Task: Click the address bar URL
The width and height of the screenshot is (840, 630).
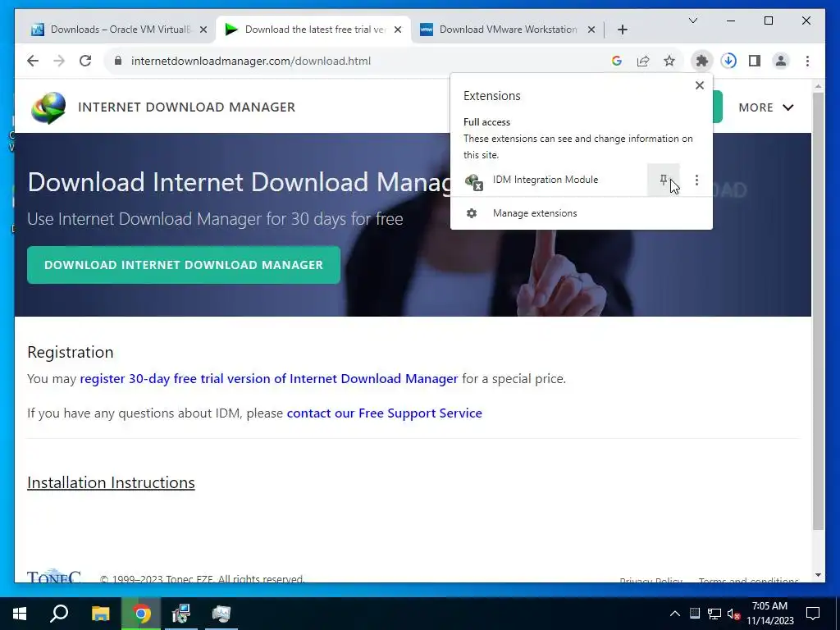Action: click(251, 61)
